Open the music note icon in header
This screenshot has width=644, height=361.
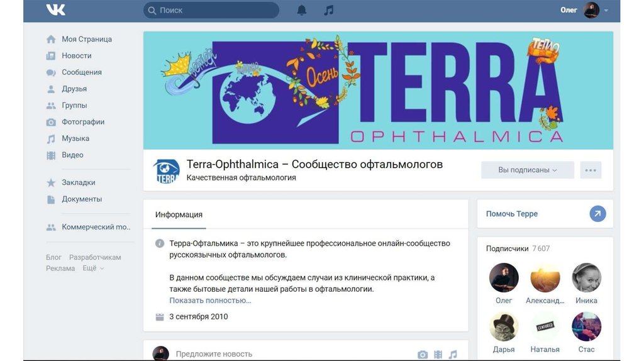[328, 10]
